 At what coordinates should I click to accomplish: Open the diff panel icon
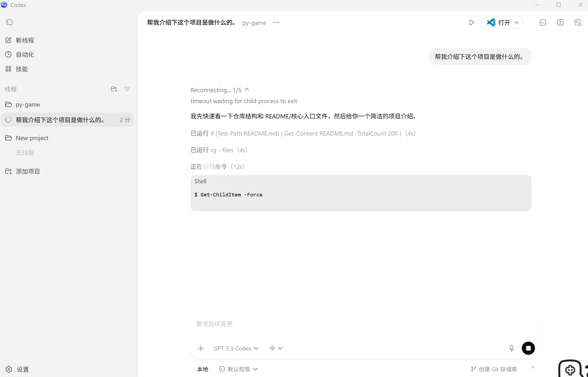(x=560, y=23)
